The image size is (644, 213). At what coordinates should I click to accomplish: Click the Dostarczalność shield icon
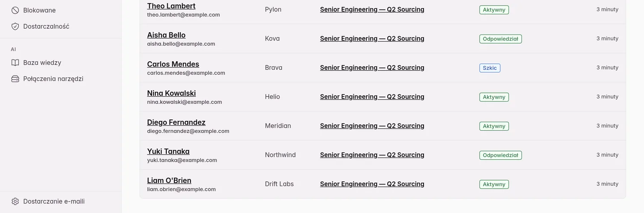click(15, 26)
